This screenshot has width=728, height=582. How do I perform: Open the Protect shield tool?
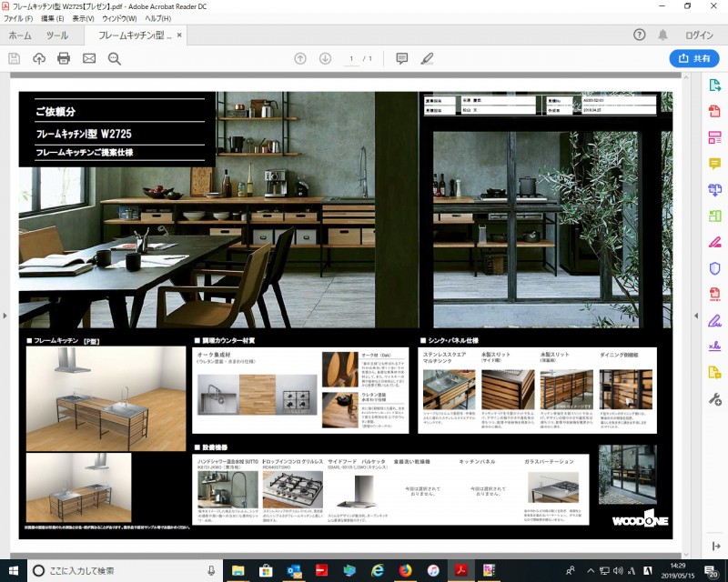pyautogui.click(x=714, y=268)
